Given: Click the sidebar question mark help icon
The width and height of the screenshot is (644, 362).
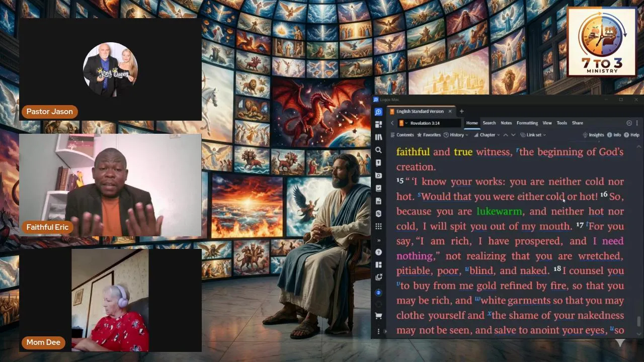Looking at the screenshot, I should pos(378,252).
